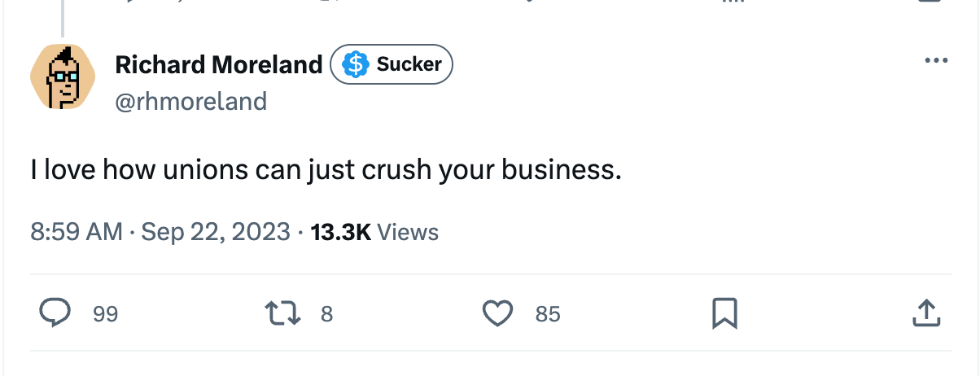
Task: Click the blue dollar-sign verified badge
Action: (x=355, y=64)
